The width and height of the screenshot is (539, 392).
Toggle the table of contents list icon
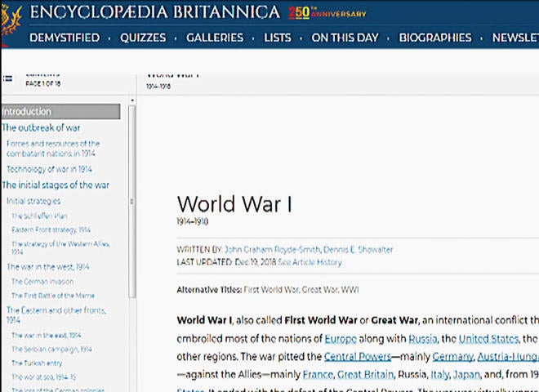coord(8,78)
